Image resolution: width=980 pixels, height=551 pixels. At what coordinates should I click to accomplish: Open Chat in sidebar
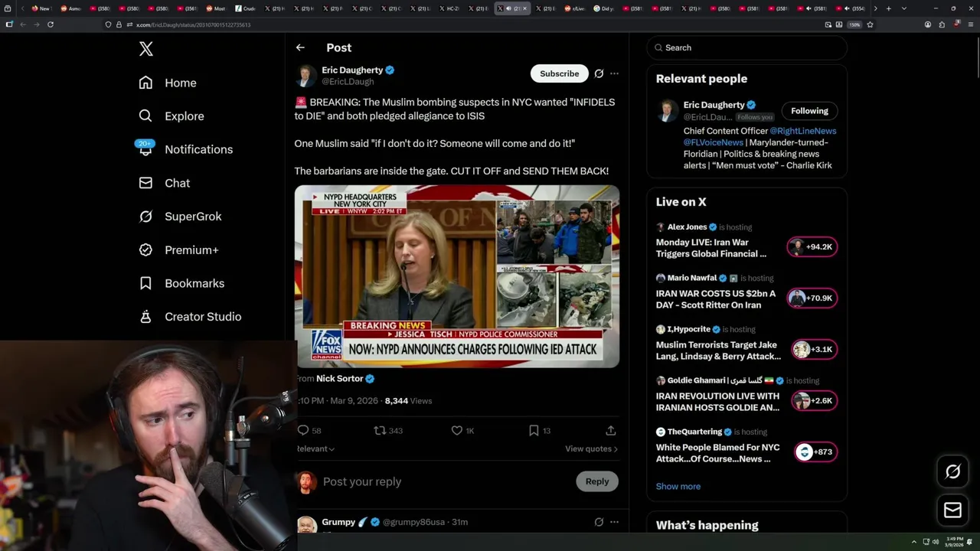click(x=165, y=183)
